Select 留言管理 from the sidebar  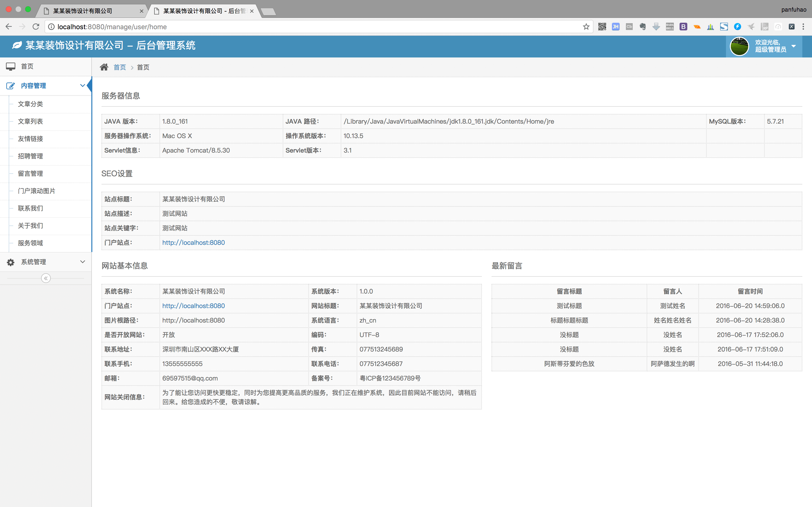pos(30,173)
